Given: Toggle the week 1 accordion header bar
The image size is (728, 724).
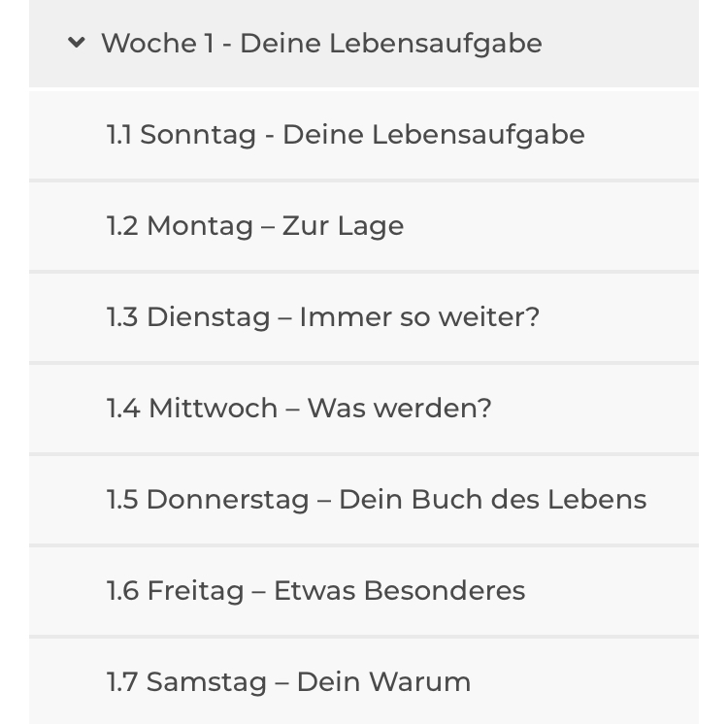Looking at the screenshot, I should (364, 43).
